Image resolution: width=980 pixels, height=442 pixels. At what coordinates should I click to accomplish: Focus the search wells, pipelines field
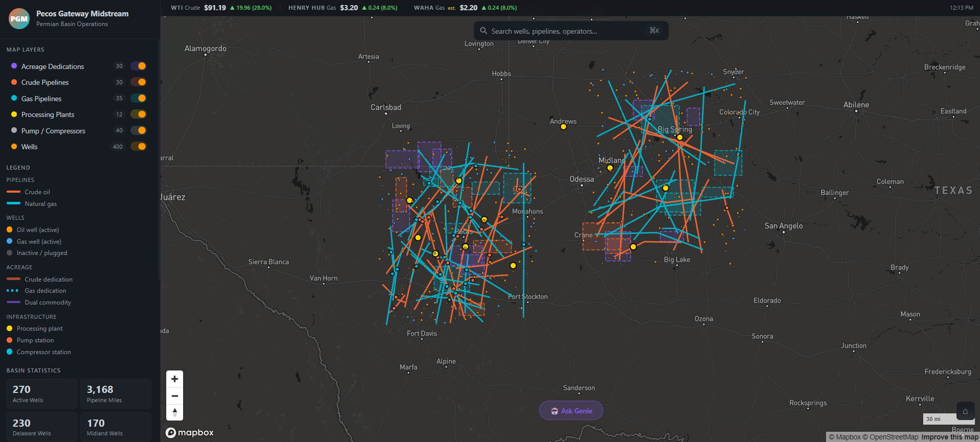568,31
